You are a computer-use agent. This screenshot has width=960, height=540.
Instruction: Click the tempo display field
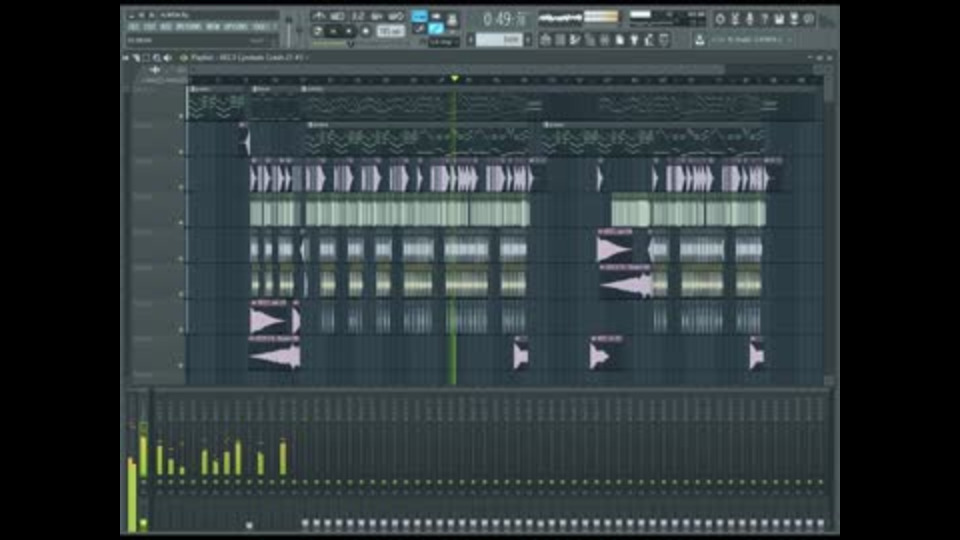coord(390,31)
